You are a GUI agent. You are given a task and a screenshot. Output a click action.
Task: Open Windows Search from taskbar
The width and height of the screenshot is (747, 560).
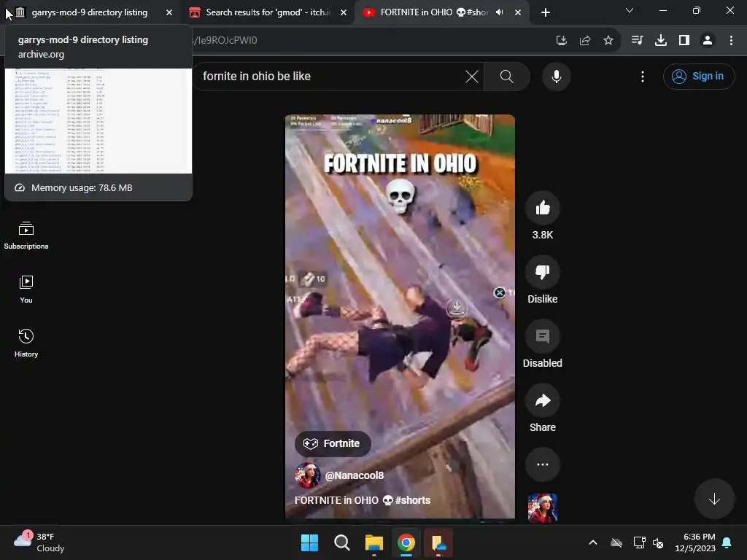click(x=342, y=542)
